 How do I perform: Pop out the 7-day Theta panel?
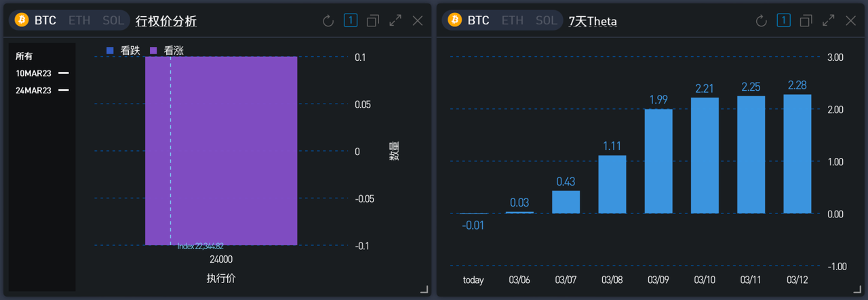click(x=806, y=21)
